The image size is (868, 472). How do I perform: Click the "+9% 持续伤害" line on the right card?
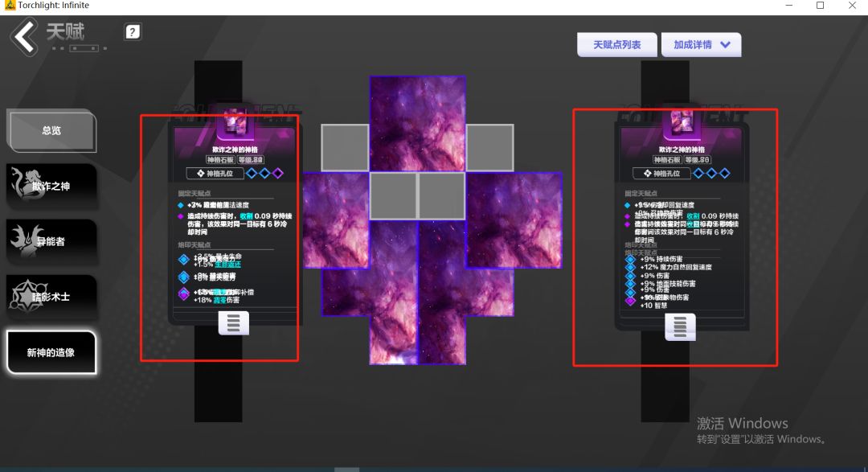[661, 259]
